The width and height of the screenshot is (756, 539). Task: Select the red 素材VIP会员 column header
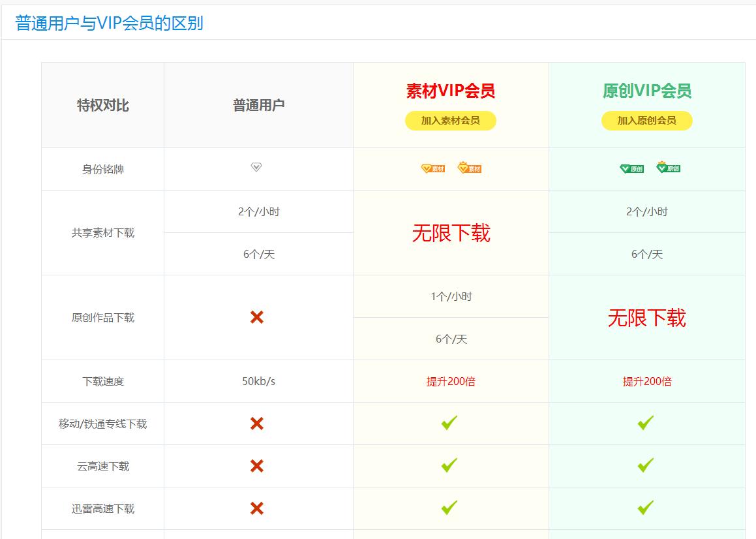pos(449,89)
